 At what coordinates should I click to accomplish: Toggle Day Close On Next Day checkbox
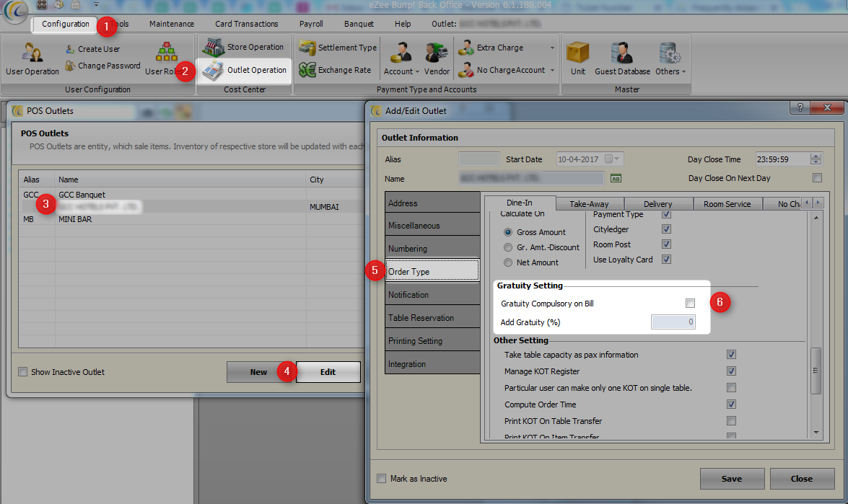[x=817, y=177]
